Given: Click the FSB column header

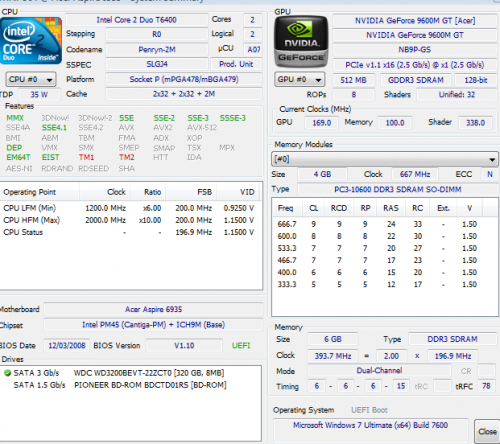Looking at the screenshot, I should (x=191, y=192).
